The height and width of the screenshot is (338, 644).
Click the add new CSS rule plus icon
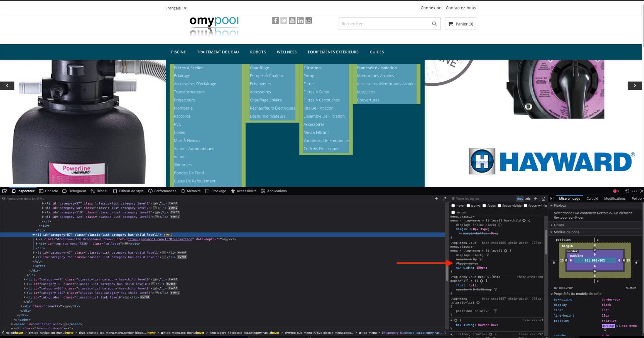(536, 199)
